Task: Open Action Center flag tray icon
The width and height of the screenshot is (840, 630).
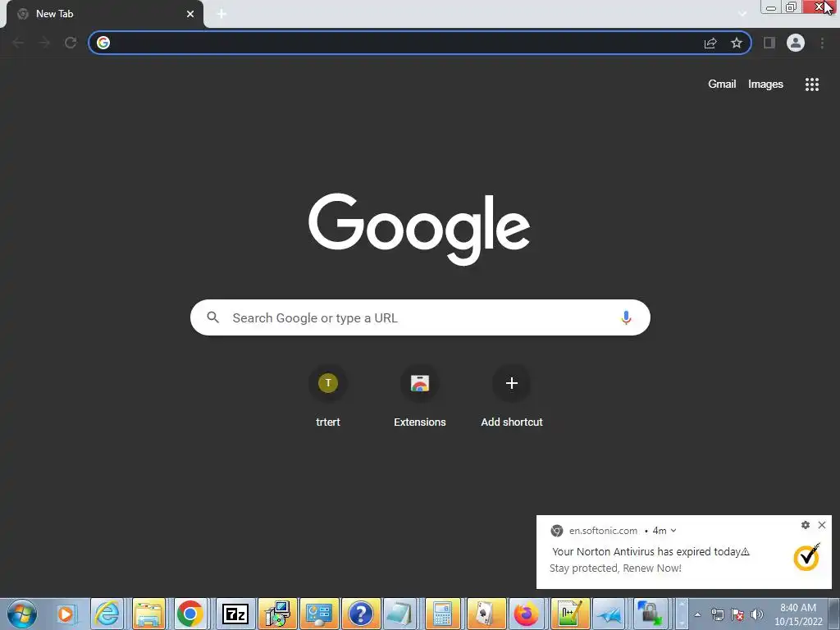Action: point(737,614)
